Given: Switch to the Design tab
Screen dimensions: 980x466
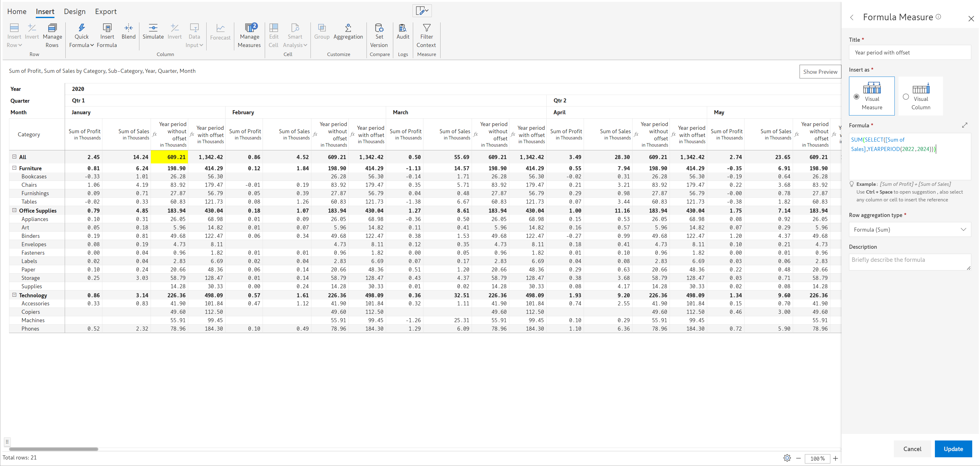Looking at the screenshot, I should point(75,12).
